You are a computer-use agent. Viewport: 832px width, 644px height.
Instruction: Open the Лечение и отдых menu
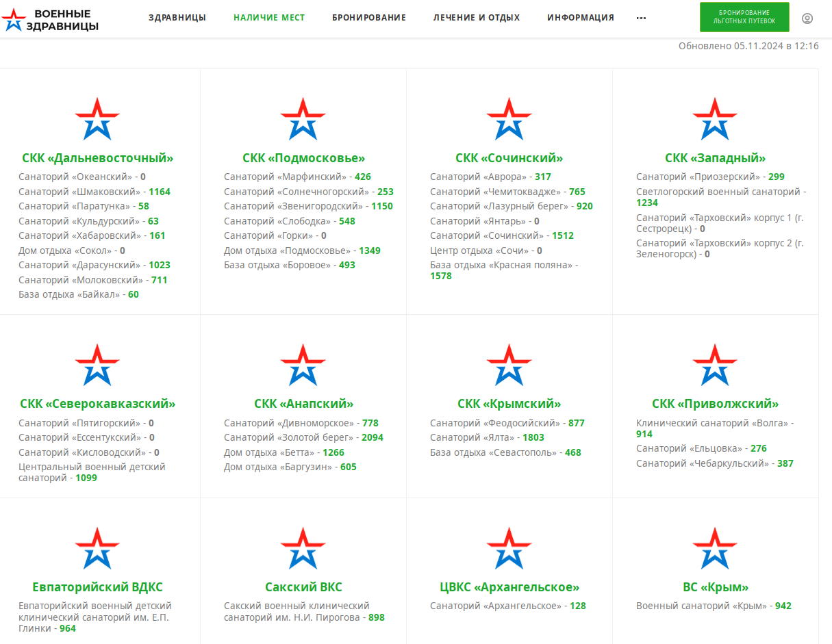(x=477, y=18)
